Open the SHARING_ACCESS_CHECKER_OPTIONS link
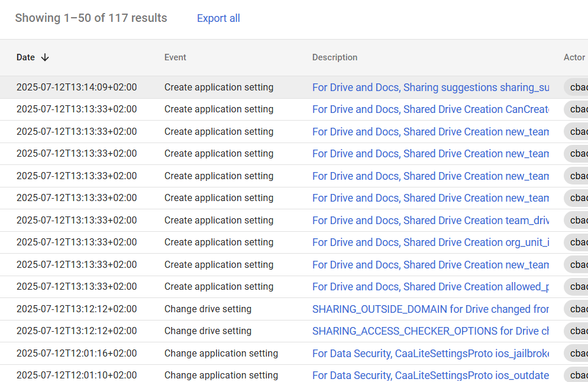The height and width of the screenshot is (382, 588). tap(430, 331)
